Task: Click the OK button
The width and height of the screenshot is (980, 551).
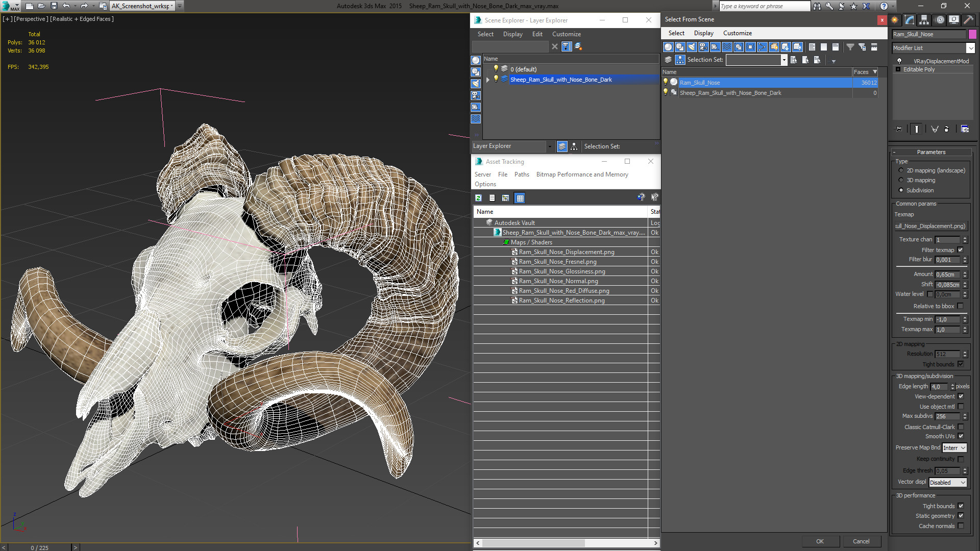Action: 820,541
